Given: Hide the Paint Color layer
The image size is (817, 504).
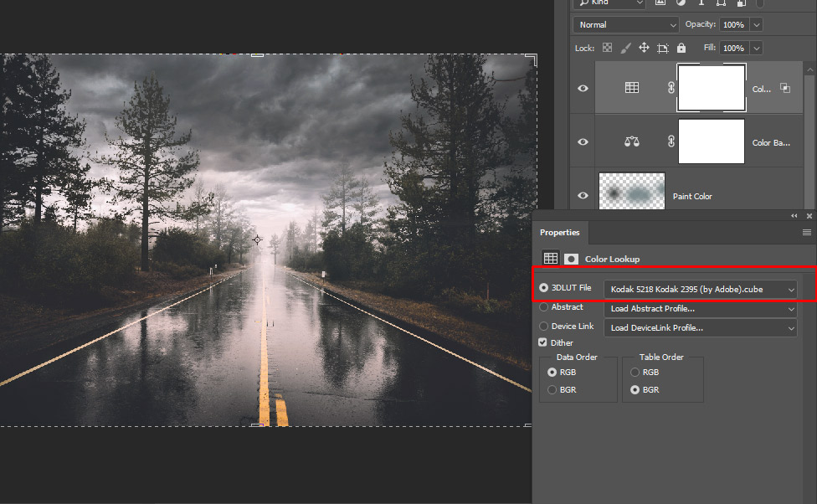Looking at the screenshot, I should click(x=583, y=196).
